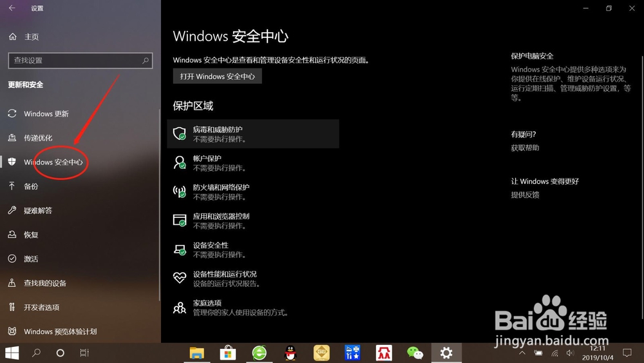Click the 设备安全性 laptop icon
Viewport: 644px width, 363px height.
[x=180, y=250]
